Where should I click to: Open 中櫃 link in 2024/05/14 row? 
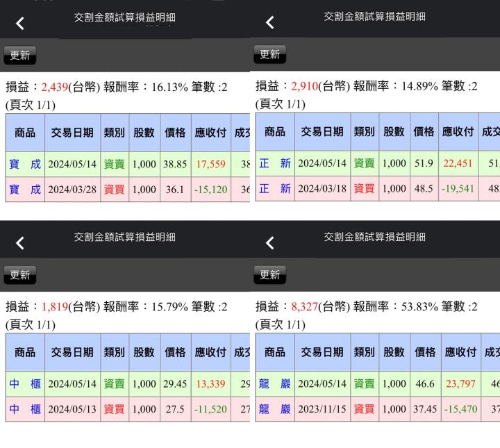25,383
